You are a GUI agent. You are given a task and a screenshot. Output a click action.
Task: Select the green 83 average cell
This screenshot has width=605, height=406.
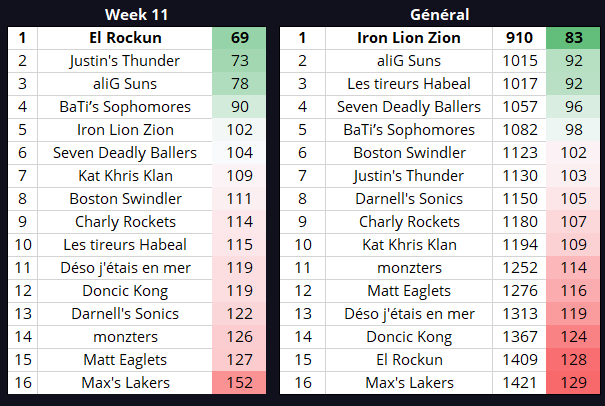[x=573, y=38]
